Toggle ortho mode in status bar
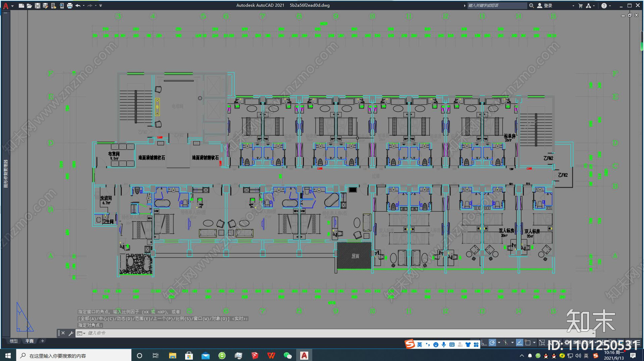The height and width of the screenshot is (361, 644). (484, 343)
